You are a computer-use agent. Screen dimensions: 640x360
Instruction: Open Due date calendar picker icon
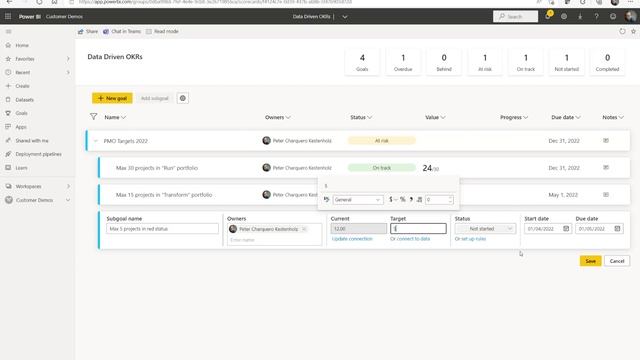[x=617, y=229]
